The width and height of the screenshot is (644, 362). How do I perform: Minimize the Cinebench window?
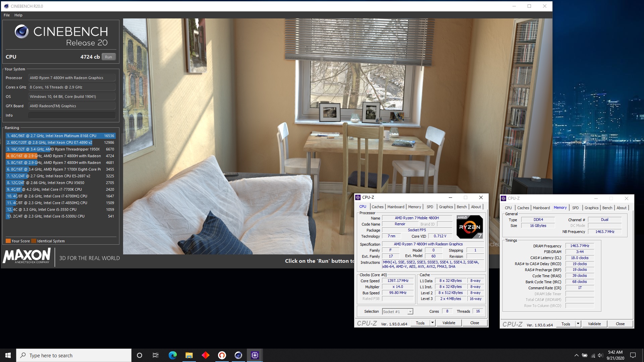(514, 6)
